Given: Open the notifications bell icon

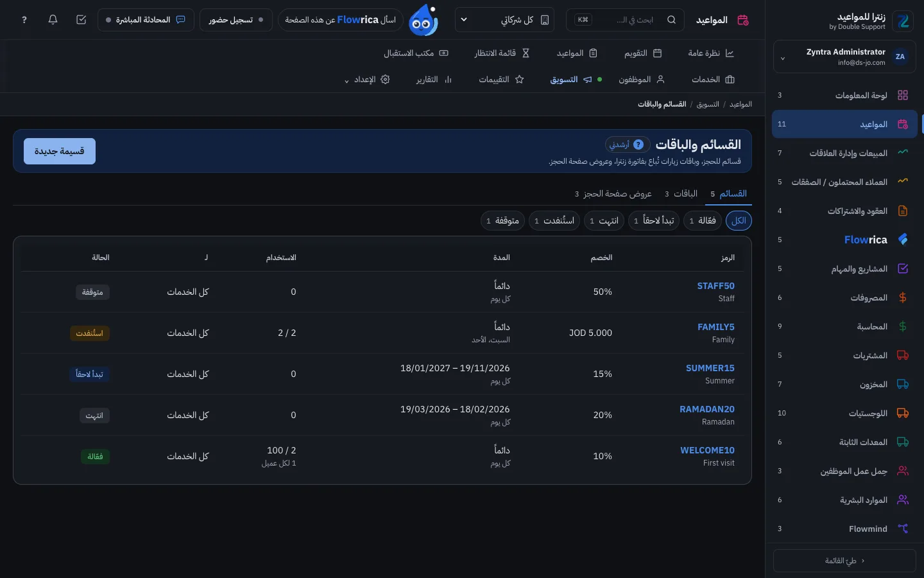Looking at the screenshot, I should pos(53,20).
